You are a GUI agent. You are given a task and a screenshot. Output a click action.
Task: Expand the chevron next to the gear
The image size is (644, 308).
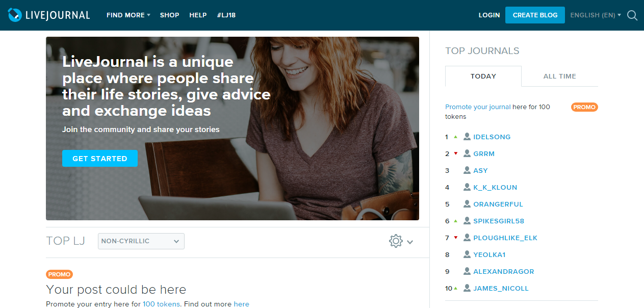[x=410, y=242]
